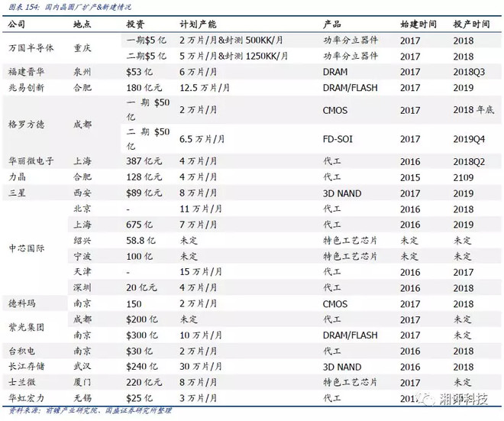Click the 西安 location cell
This screenshot has height=421, width=504.
82,193
